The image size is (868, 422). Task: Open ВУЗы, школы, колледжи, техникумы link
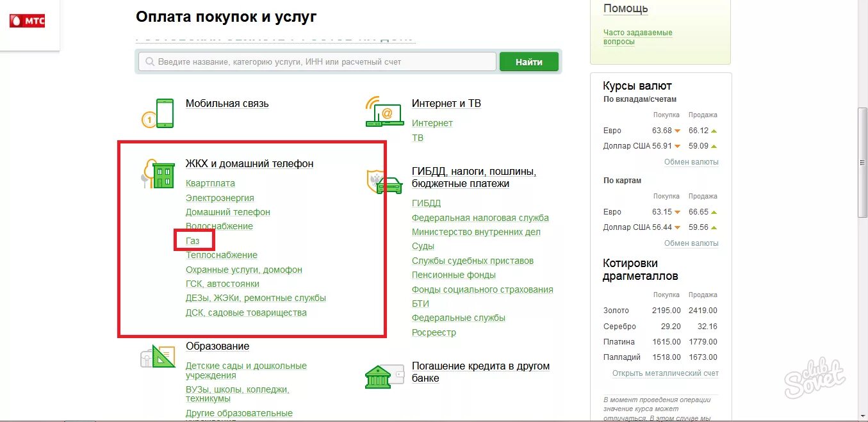click(x=237, y=394)
